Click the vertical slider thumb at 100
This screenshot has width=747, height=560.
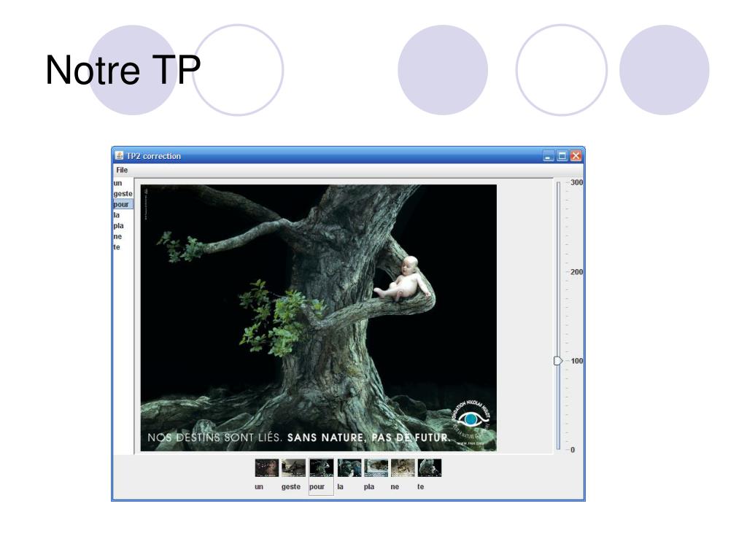coord(558,361)
